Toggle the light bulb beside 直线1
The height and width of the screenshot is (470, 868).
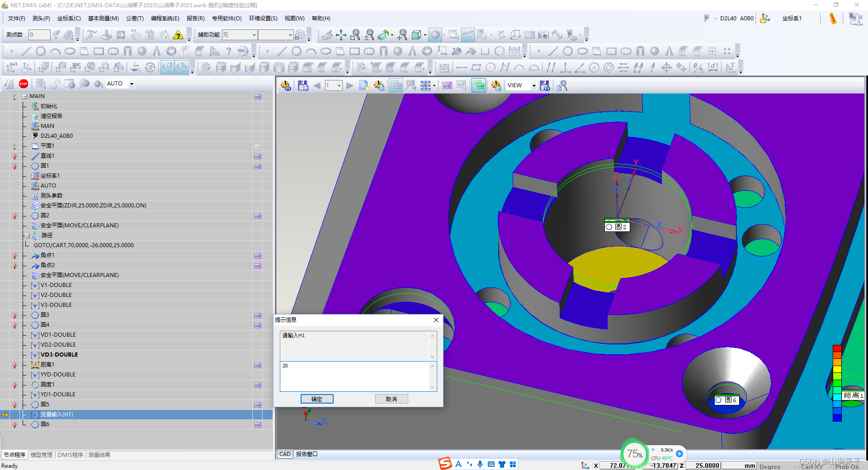click(x=14, y=156)
